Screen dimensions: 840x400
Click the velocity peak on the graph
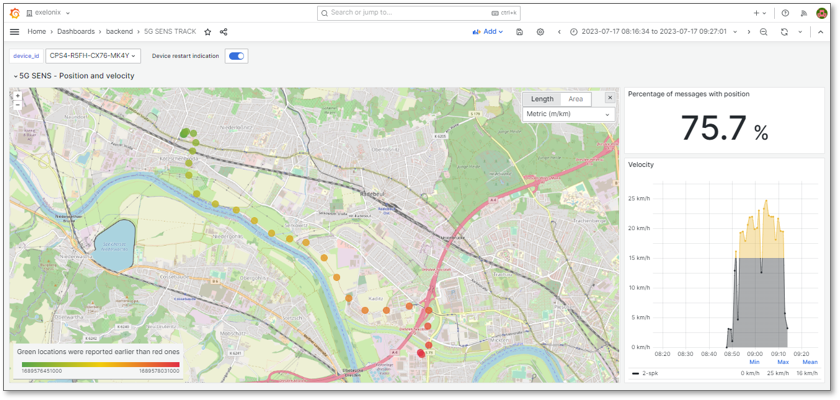point(766,200)
